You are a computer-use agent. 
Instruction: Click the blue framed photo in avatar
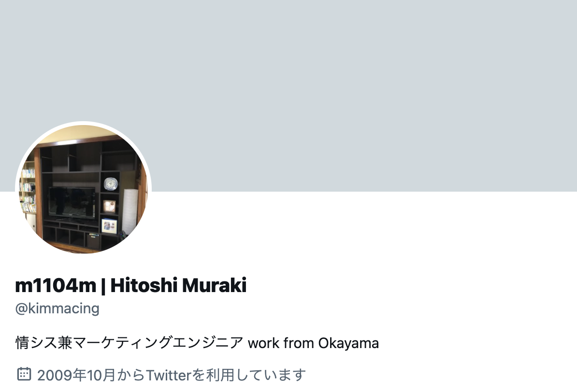(109, 225)
